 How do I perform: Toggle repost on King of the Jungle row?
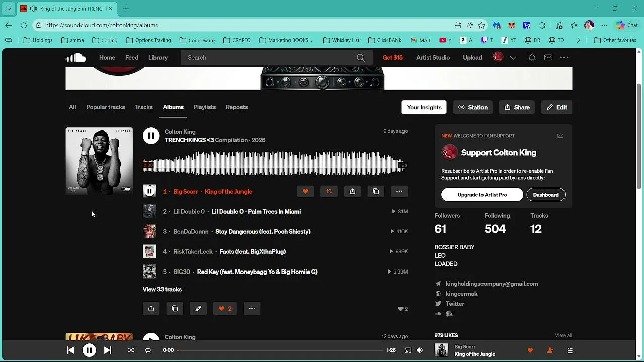329,191
